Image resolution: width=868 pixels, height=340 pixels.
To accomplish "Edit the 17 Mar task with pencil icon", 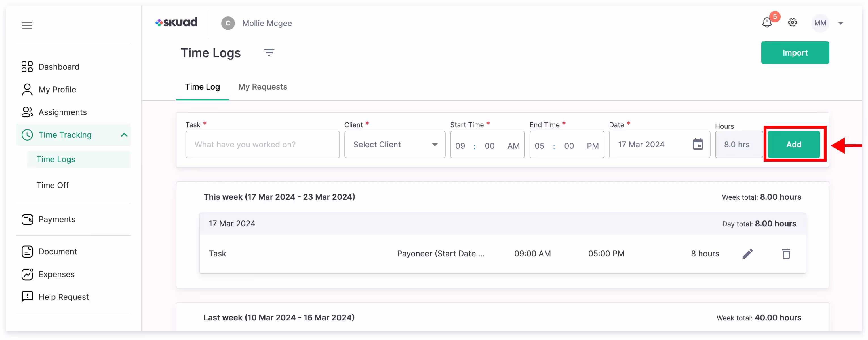I will pyautogui.click(x=747, y=254).
